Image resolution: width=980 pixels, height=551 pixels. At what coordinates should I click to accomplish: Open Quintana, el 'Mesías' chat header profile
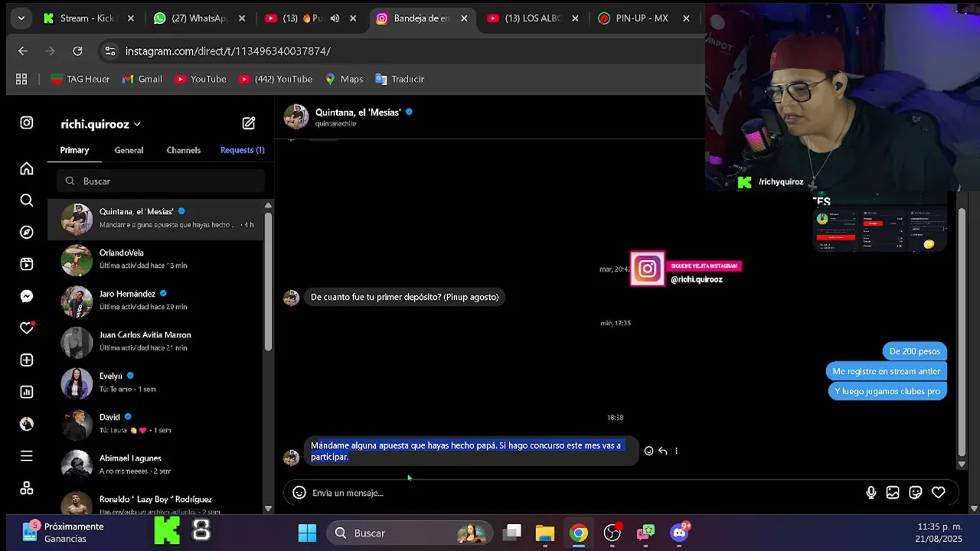(x=348, y=117)
